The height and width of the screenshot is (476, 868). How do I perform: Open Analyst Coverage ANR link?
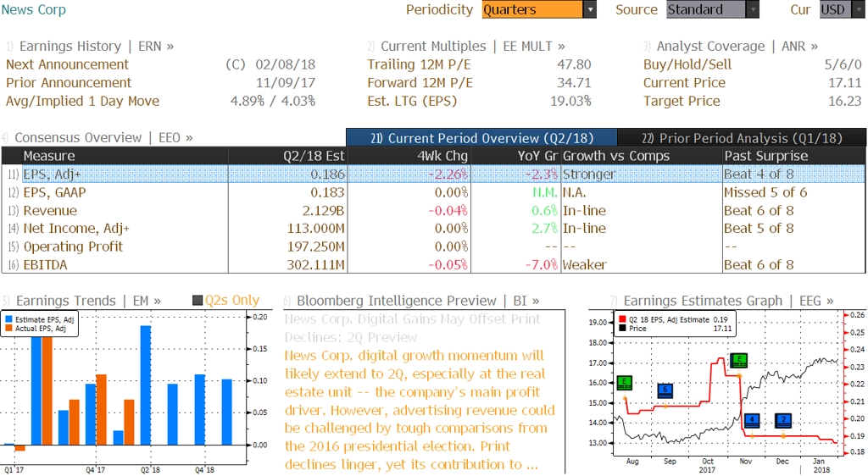pos(737,47)
